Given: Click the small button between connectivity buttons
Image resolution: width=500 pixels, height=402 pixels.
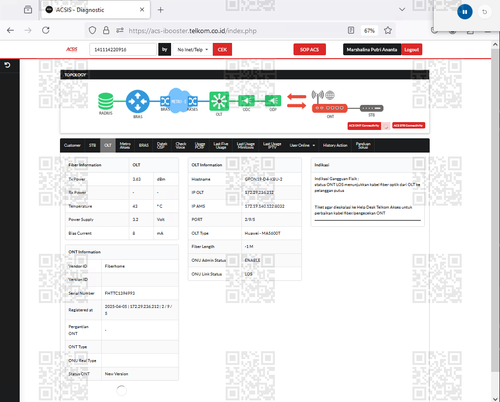Looking at the screenshot, I should (386, 126).
